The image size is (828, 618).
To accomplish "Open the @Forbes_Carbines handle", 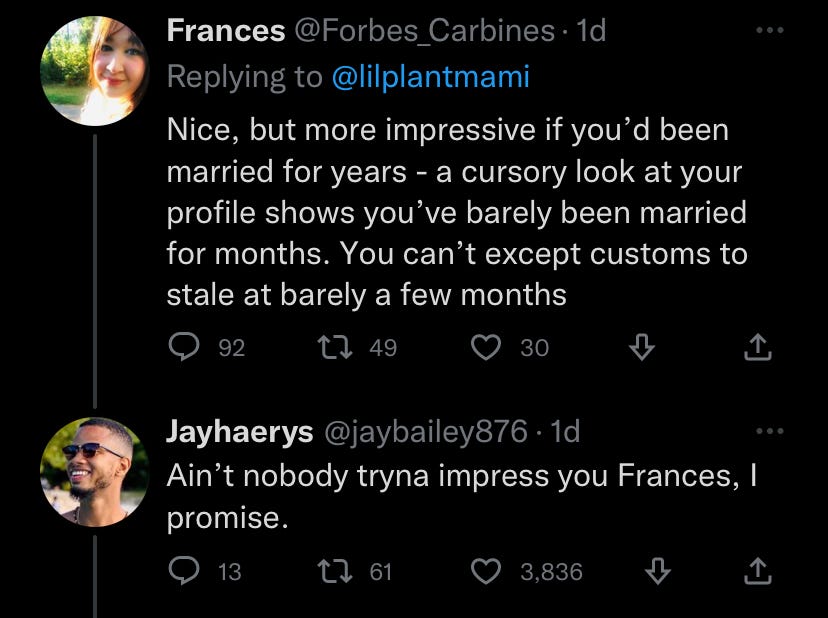I will tap(424, 31).
